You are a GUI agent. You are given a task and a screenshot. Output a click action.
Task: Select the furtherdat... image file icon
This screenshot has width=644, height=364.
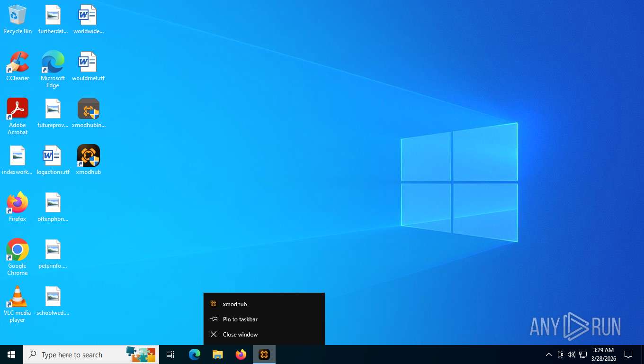[53, 20]
